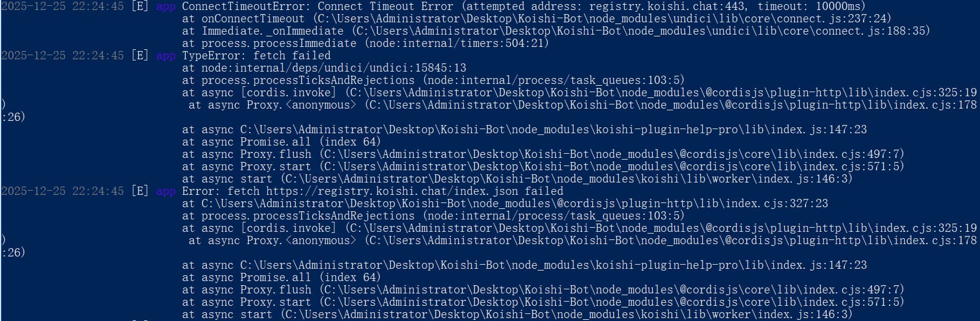Click the [E] tag beside TypeError
The width and height of the screenshot is (980, 321).
[x=140, y=56]
